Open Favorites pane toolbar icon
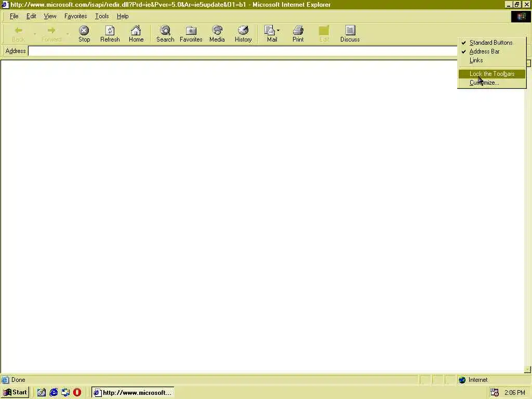 [x=191, y=34]
